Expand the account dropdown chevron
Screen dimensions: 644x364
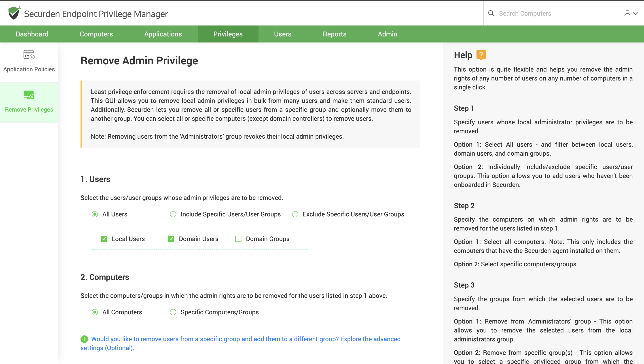point(635,13)
